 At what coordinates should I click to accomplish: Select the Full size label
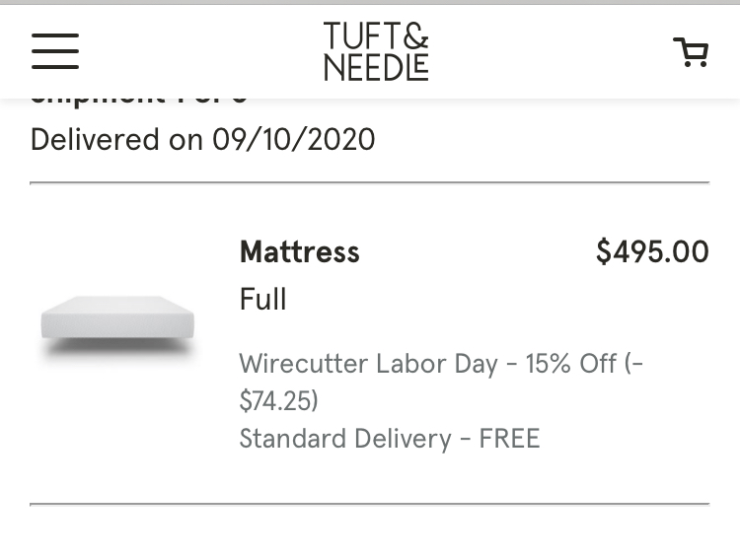pos(262,300)
